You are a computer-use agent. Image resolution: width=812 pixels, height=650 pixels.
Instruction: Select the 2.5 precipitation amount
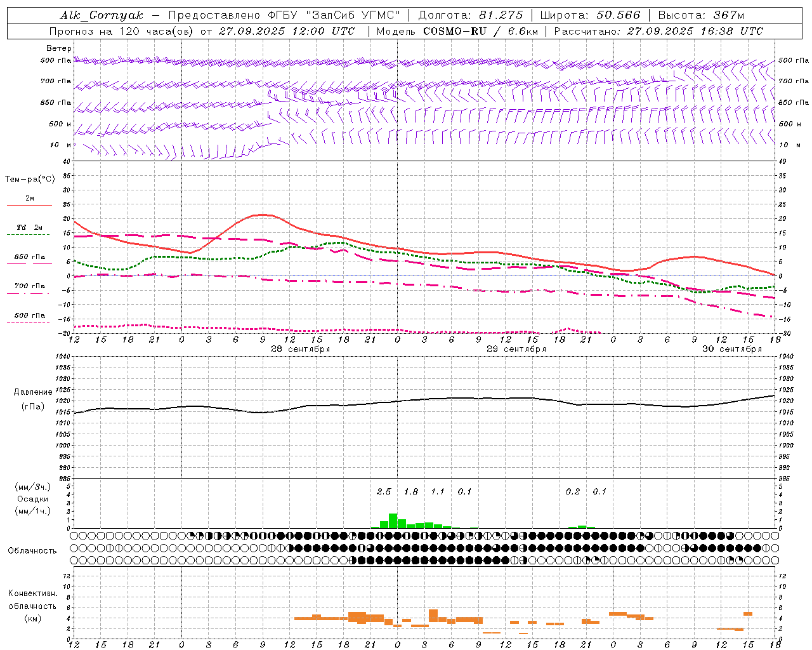(x=384, y=492)
